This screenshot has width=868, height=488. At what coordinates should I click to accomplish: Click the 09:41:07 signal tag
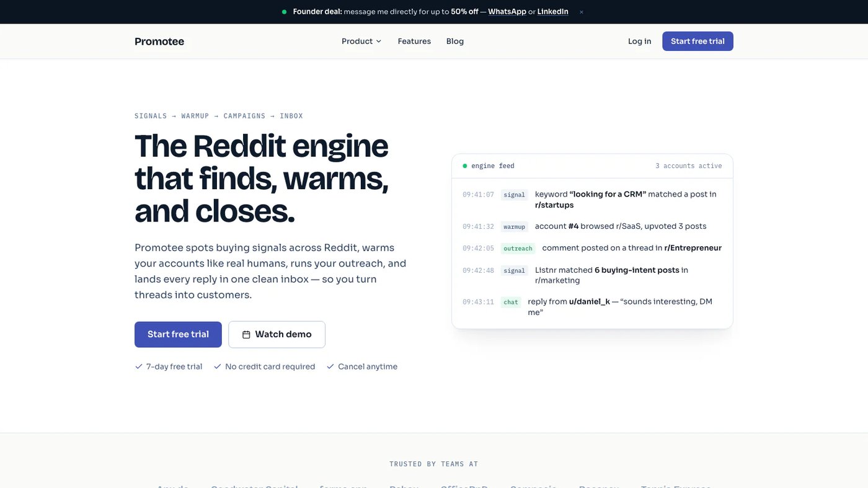pyautogui.click(x=514, y=195)
